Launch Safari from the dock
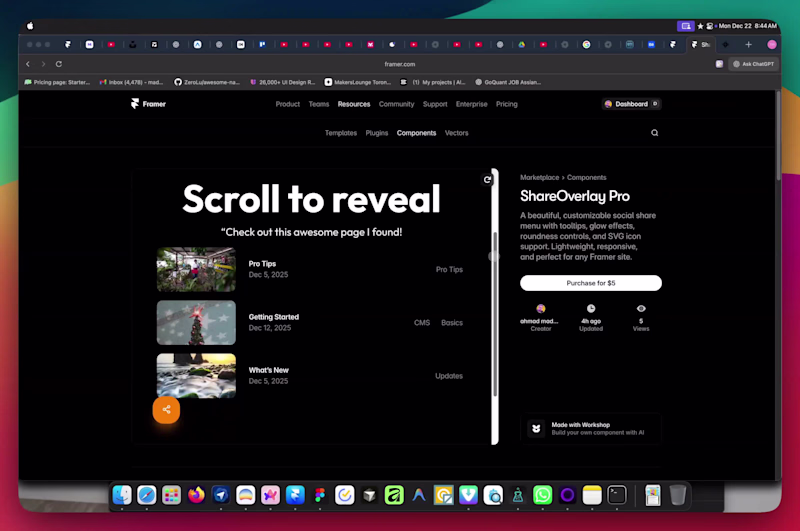This screenshot has width=800, height=531. [146, 495]
